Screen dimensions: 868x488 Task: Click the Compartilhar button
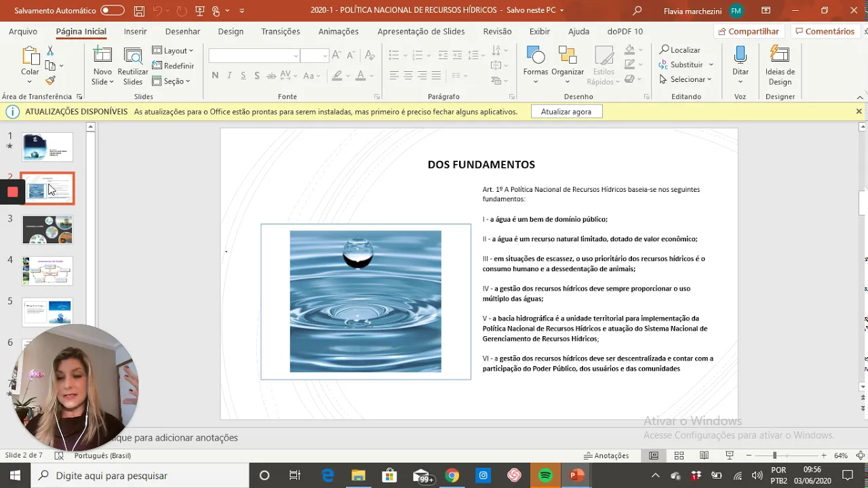click(x=749, y=32)
